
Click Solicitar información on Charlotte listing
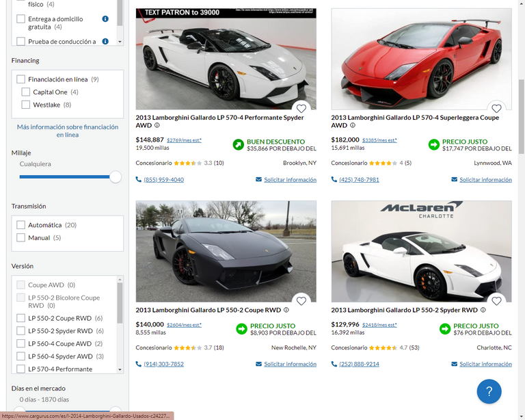(x=485, y=364)
